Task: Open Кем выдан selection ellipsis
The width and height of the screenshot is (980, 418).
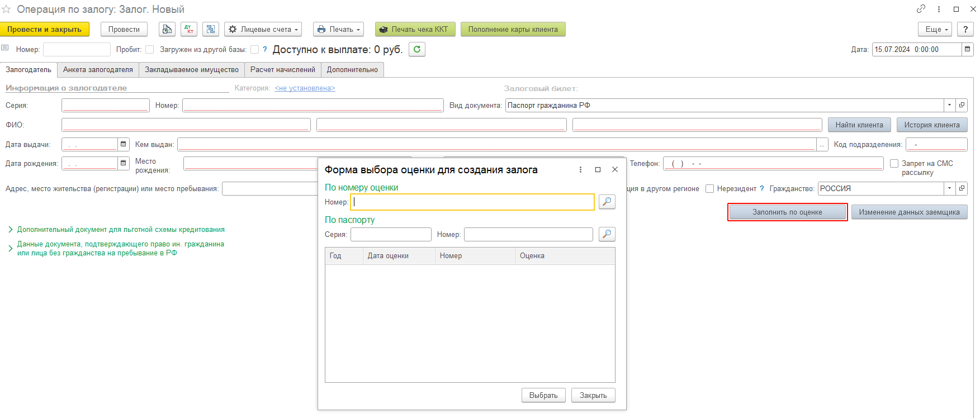Action: pos(822,144)
